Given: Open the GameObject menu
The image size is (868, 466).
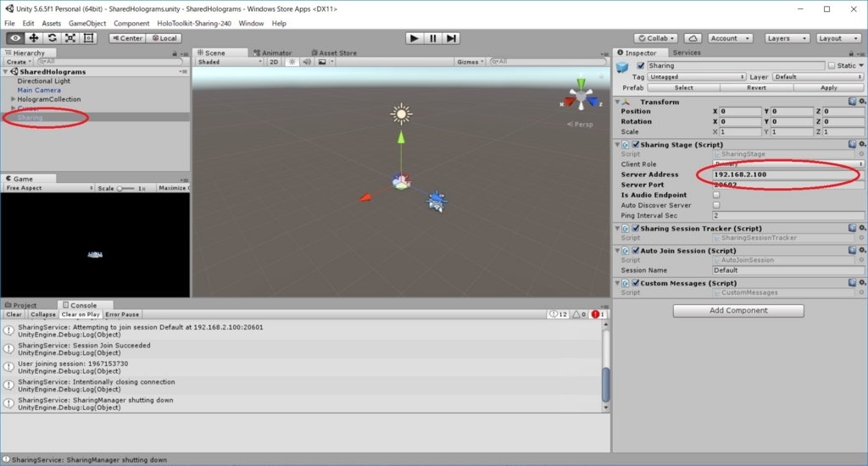Looking at the screenshot, I should tap(87, 23).
